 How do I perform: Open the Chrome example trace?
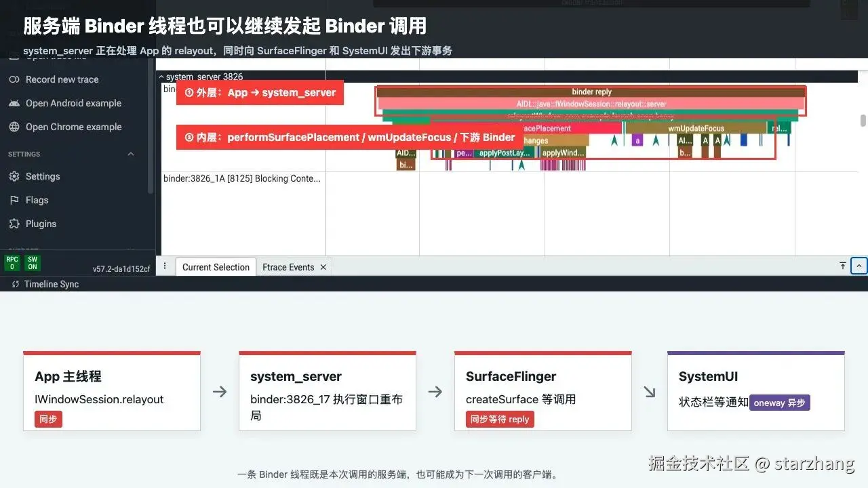[73, 127]
